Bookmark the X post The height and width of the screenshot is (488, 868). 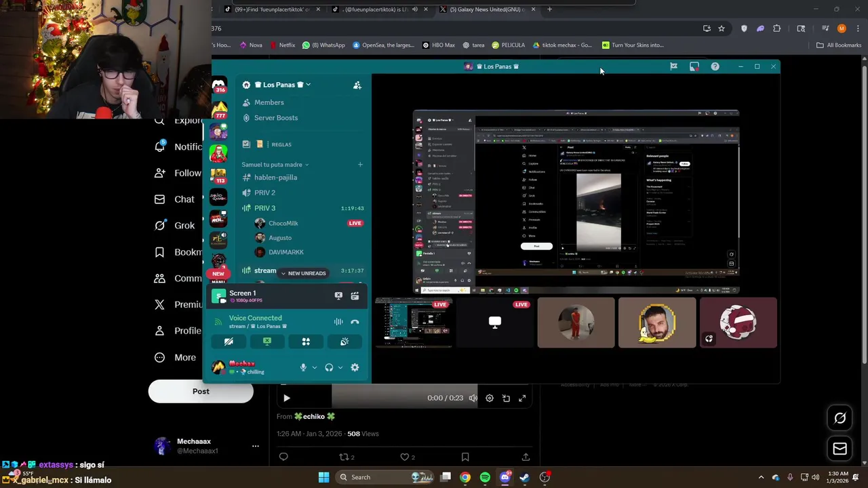click(465, 457)
